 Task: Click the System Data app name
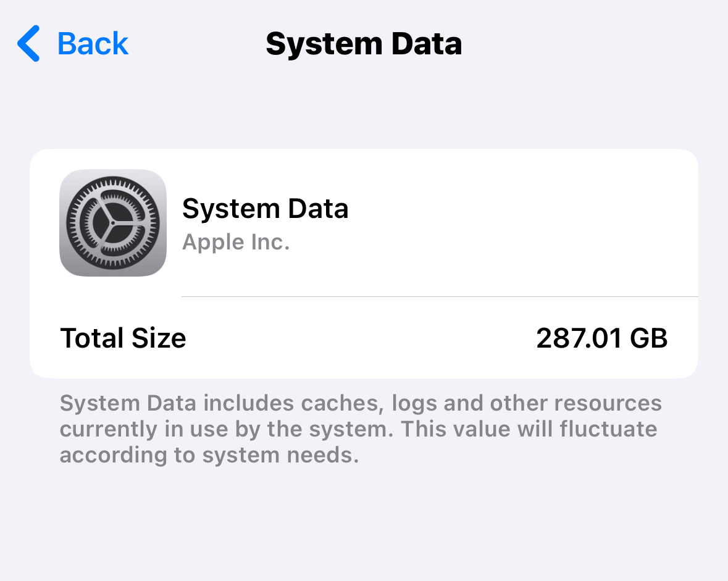pyautogui.click(x=265, y=208)
